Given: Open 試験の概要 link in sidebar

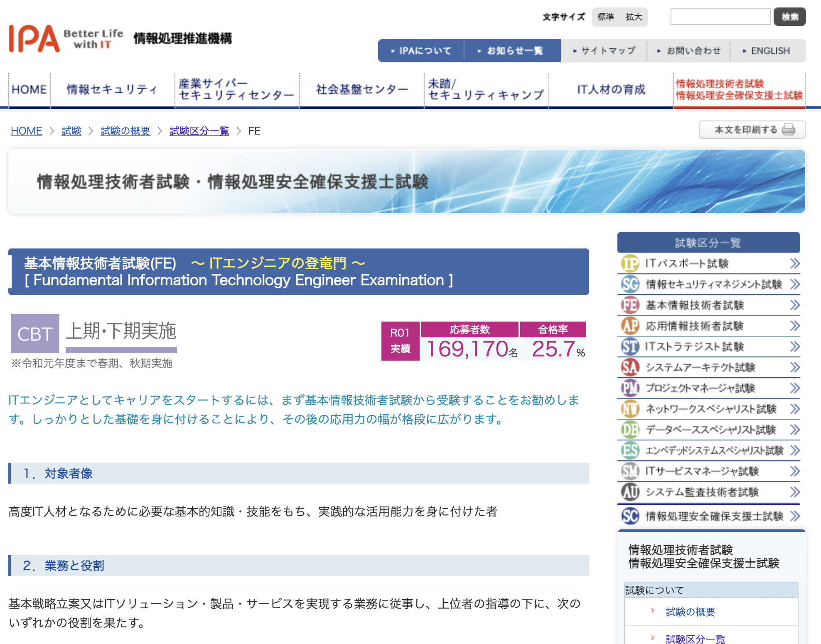Looking at the screenshot, I should (x=691, y=612).
